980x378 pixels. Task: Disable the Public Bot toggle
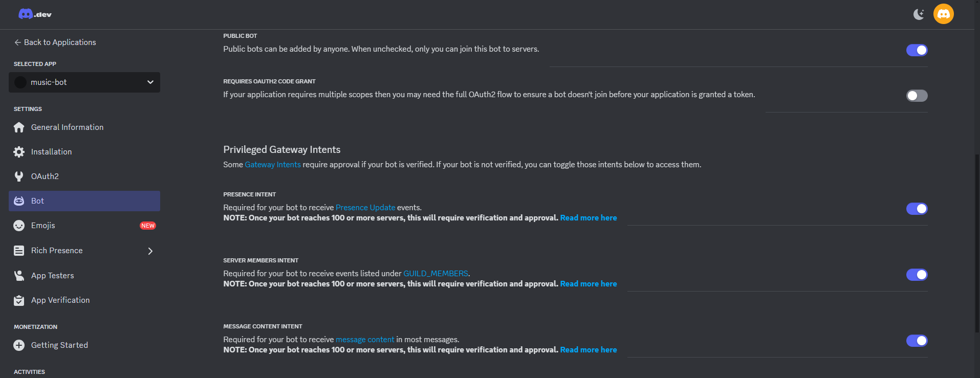(916, 50)
